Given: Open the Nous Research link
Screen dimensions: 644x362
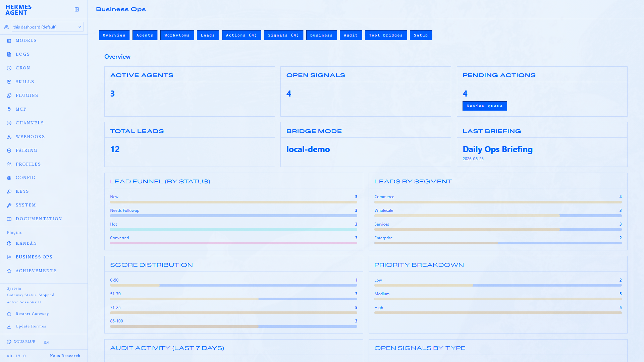Looking at the screenshot, I should click(65, 356).
